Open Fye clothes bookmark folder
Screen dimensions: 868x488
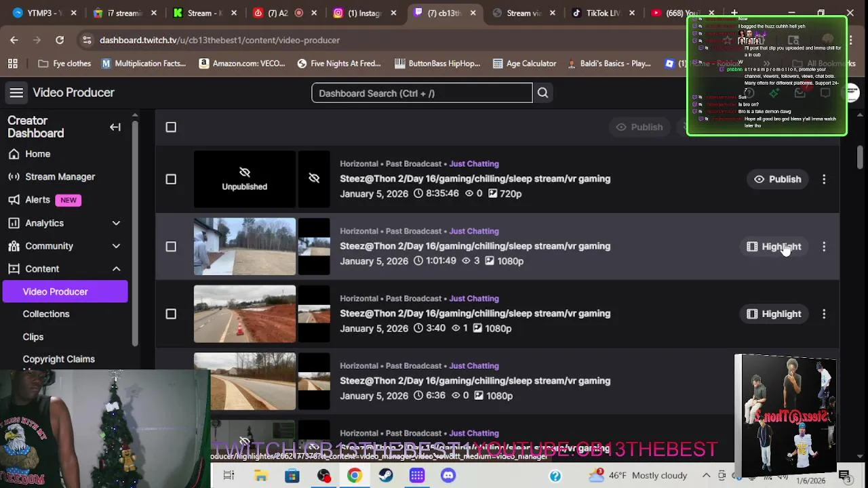[64, 64]
